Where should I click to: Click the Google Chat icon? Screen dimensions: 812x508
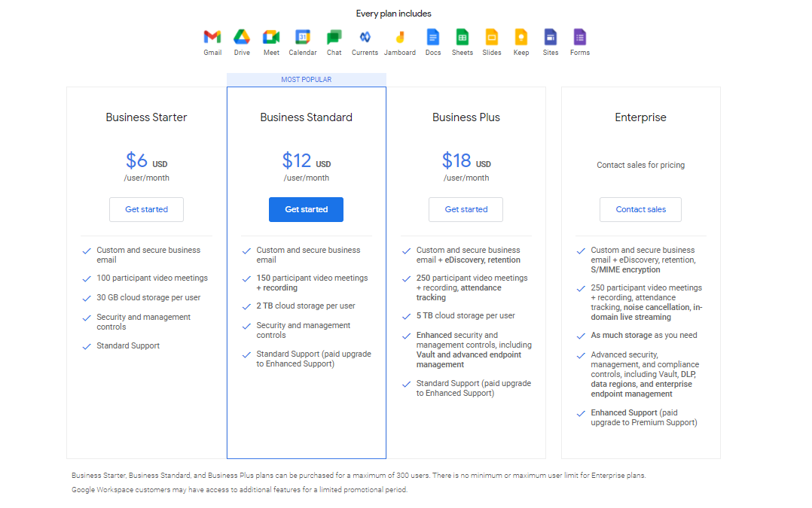(334, 37)
